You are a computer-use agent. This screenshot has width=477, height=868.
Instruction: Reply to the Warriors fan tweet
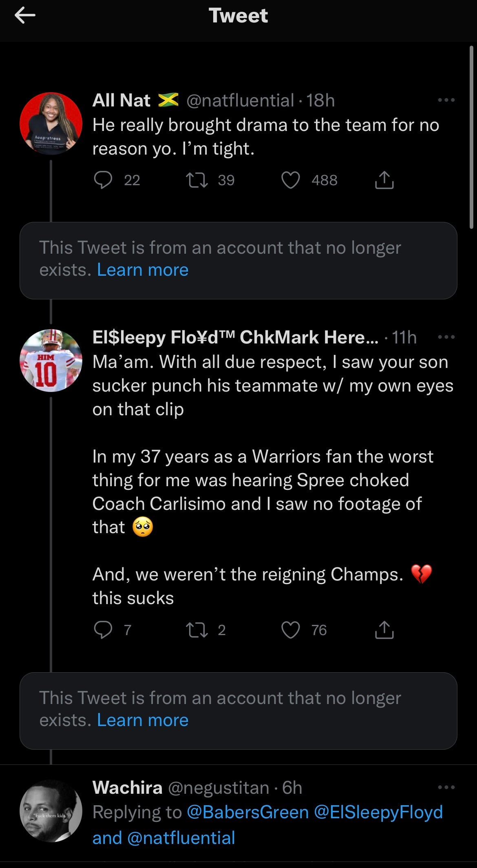point(103,630)
